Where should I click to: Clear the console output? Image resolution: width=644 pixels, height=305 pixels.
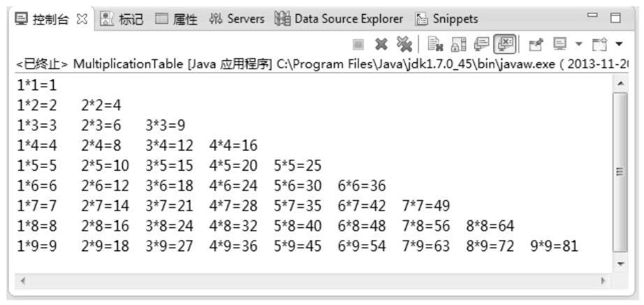tap(435, 45)
